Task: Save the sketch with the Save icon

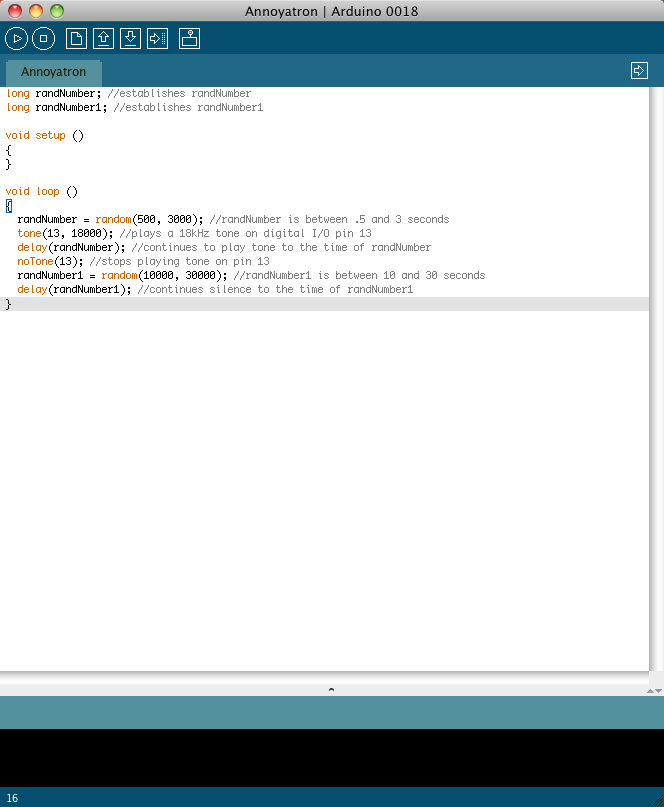Action: 131,39
